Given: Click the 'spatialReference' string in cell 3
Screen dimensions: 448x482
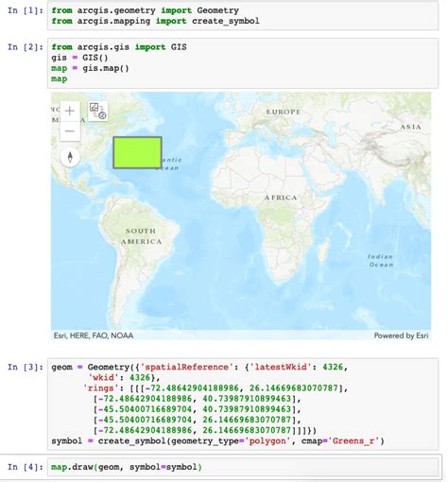Looking at the screenshot, I should (x=186, y=367).
